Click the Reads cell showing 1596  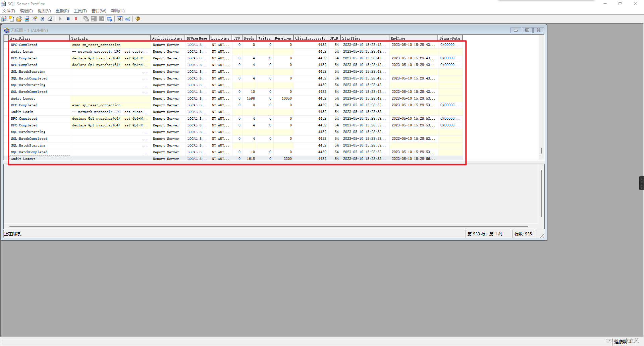tap(250, 99)
